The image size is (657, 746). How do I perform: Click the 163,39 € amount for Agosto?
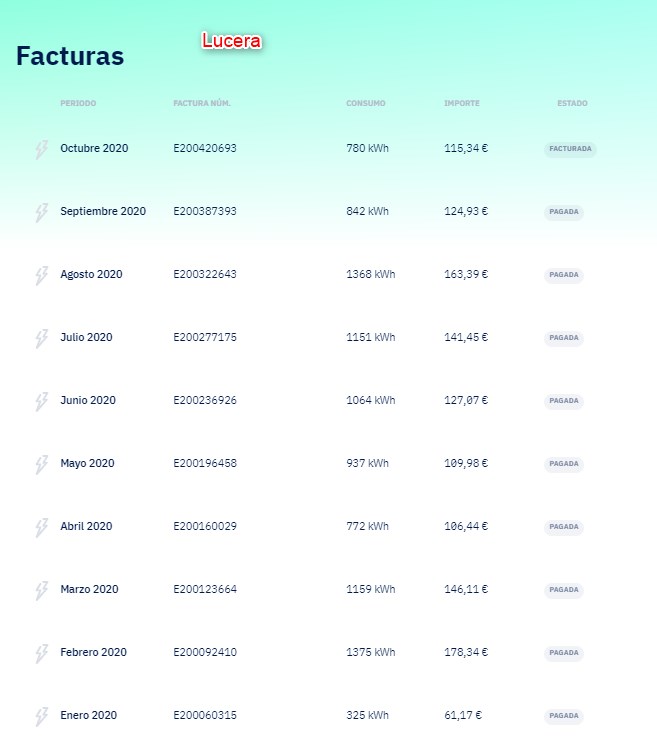click(x=466, y=275)
